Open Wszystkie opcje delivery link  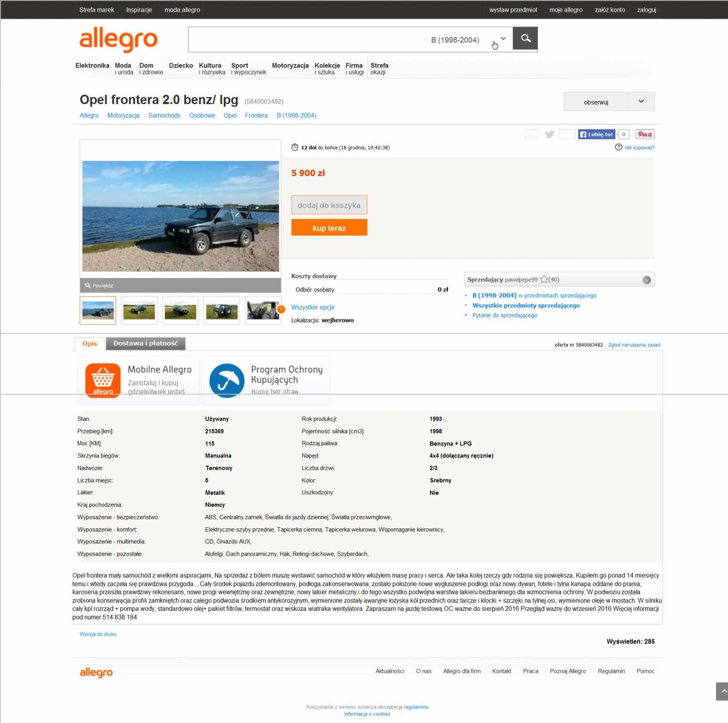coord(313,307)
